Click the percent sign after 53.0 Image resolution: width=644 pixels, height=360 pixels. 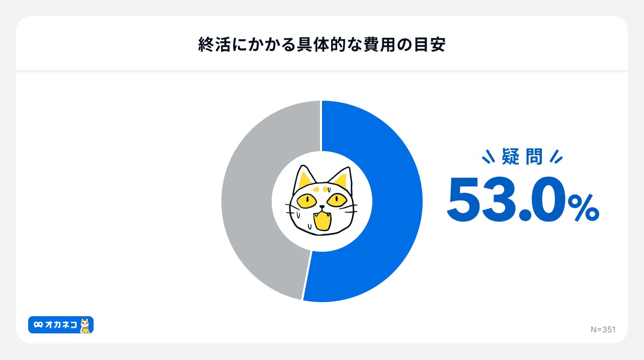click(584, 208)
